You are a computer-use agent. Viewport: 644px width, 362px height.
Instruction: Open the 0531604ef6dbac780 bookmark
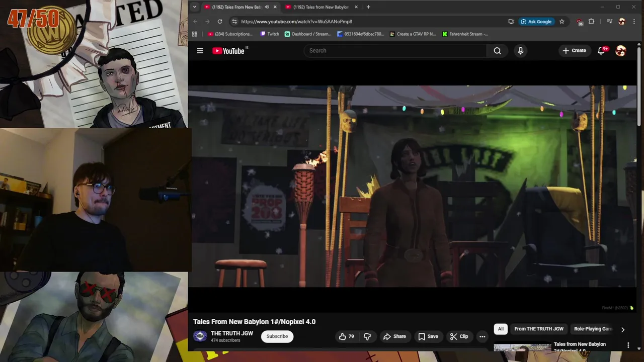(361, 34)
